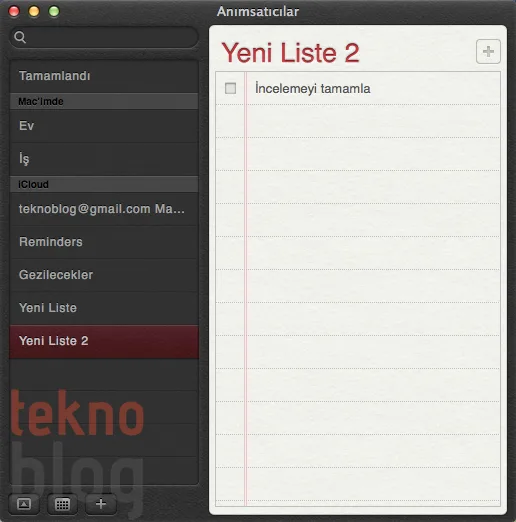Minimize the window with the yellow button
This screenshot has width=516, height=522.
point(34,11)
